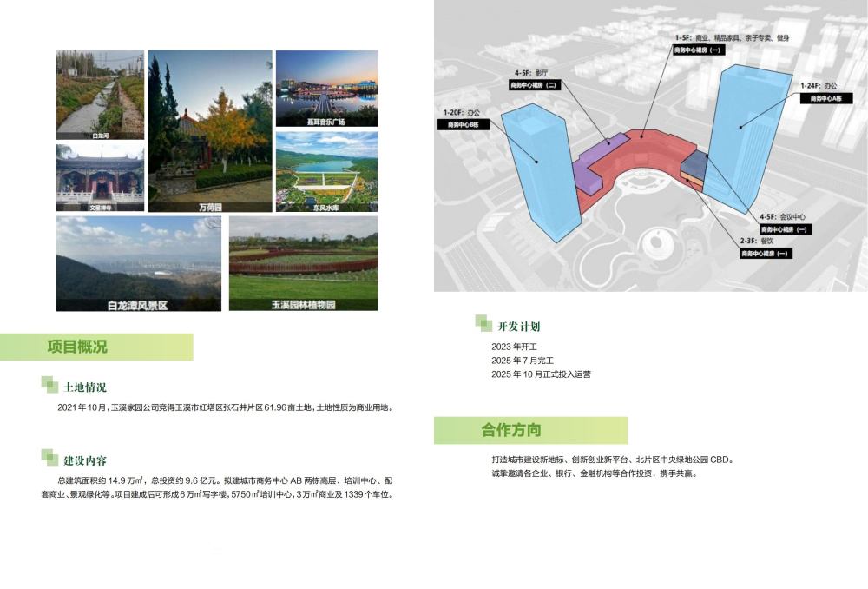Click the green icon beside 建设内容
This screenshot has width=868, height=589.
click(49, 458)
